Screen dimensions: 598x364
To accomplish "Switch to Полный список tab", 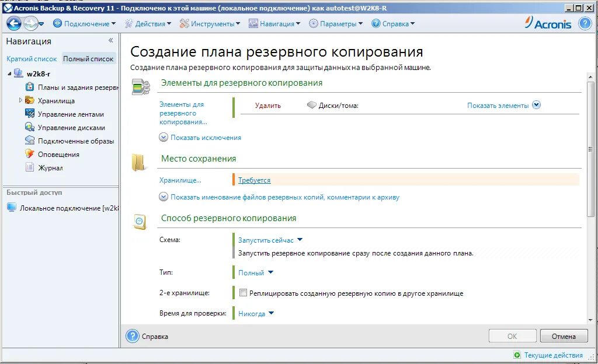I will point(88,59).
